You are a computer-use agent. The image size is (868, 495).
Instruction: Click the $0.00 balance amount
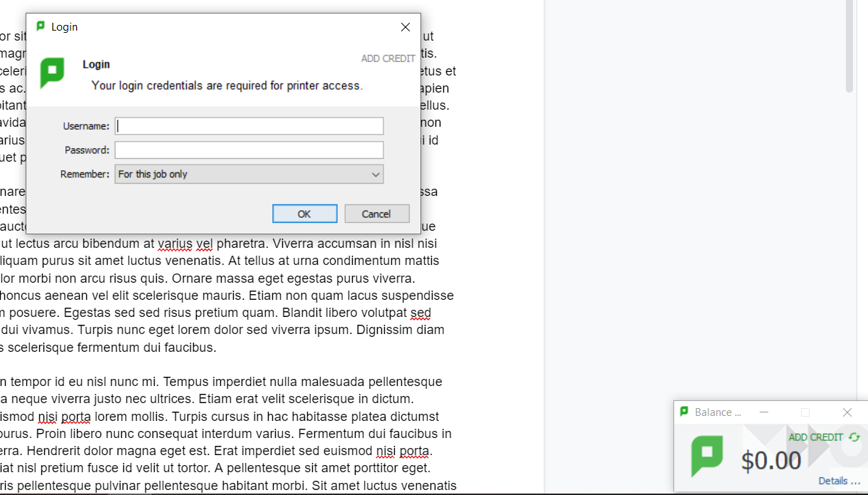pos(771,461)
